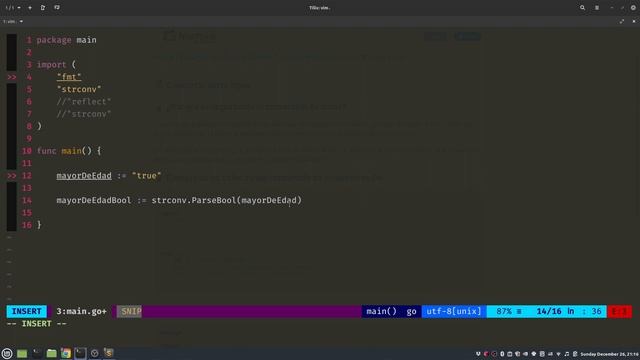Click 'func main()' on line 10

tap(64, 151)
